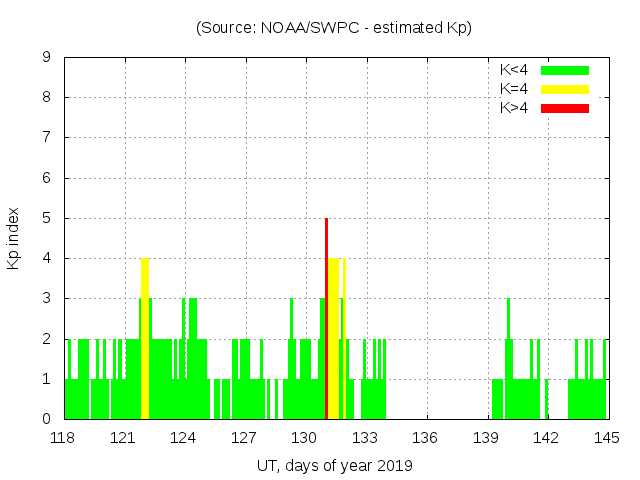This screenshot has height=480, width=640.
Task: Click the yellow bar right of the red bar
Action: coord(334,340)
